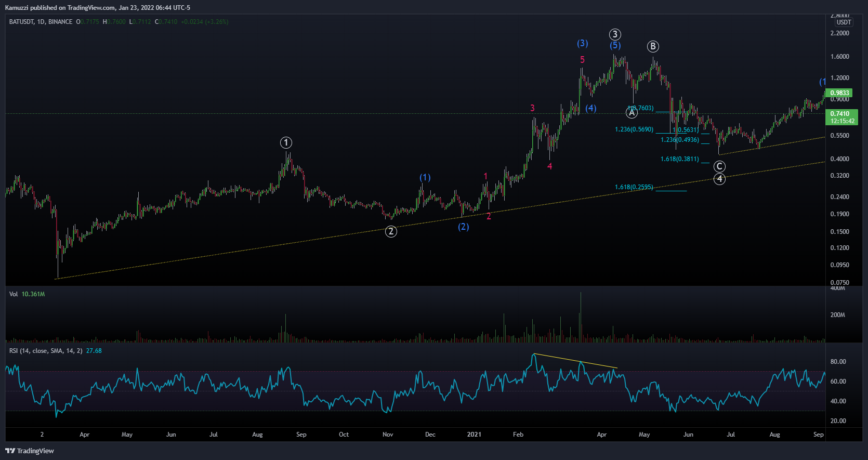The width and height of the screenshot is (868, 460).
Task: Click the 0.2400 price scale value
Action: (x=839, y=197)
